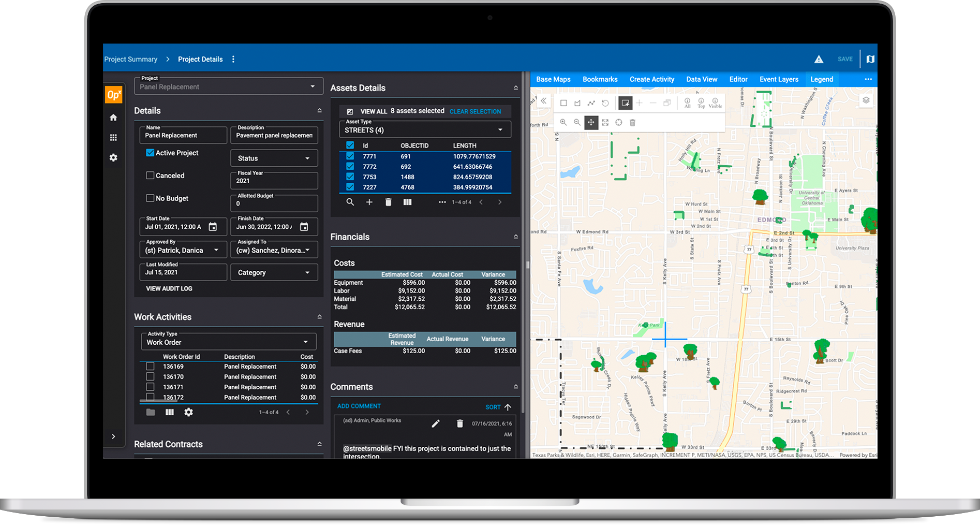Viewport: 980px width, 525px height.
Task: Open the Activity Type Work Order dropdown
Action: coord(228,342)
